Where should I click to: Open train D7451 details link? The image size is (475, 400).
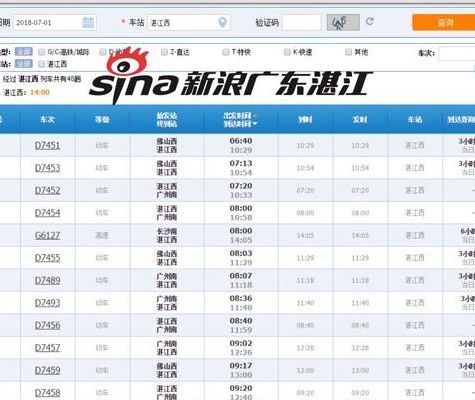pyautogui.click(x=47, y=146)
